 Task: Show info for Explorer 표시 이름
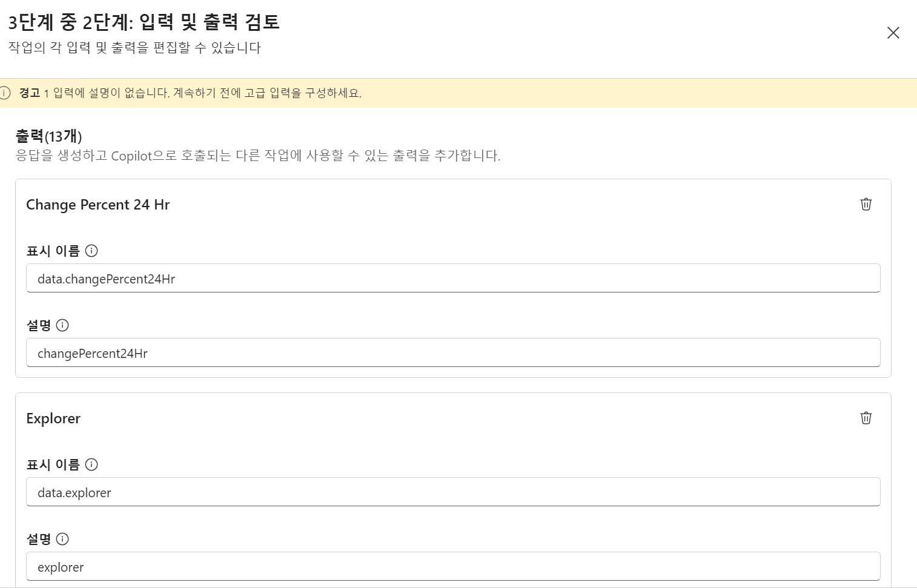pos(91,464)
